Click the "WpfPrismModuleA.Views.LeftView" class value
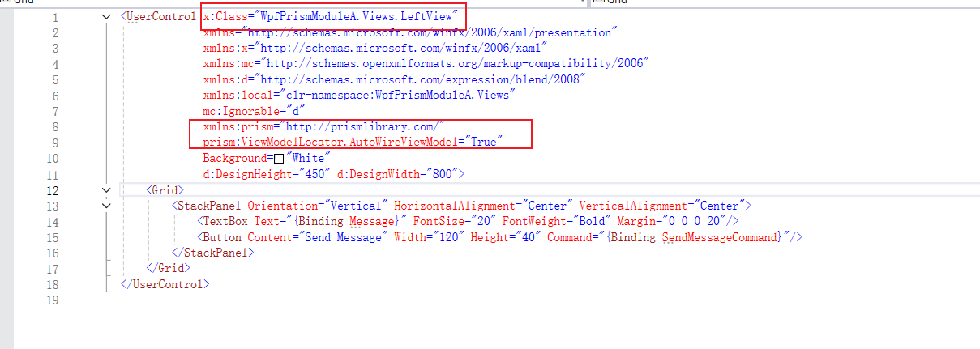Image resolution: width=980 pixels, height=349 pixels. point(358,16)
